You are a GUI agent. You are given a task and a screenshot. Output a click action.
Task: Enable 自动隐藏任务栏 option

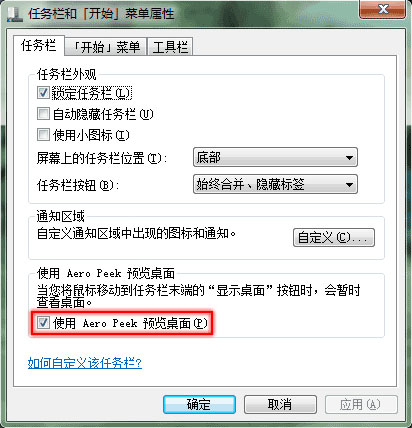tap(43, 114)
